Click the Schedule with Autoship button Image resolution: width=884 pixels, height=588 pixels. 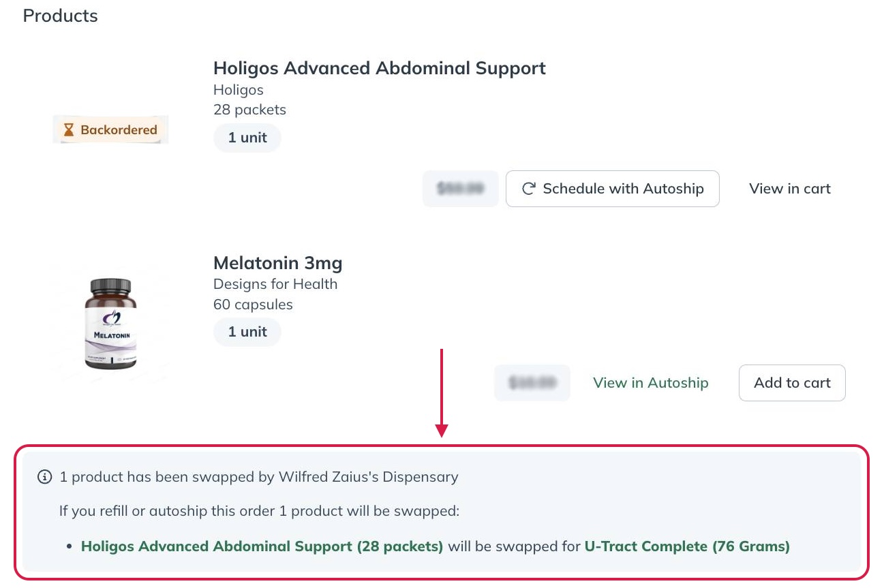[612, 189]
